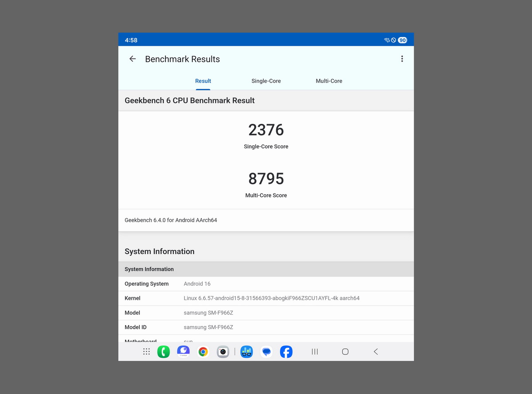Open the three-dot overflow menu

[x=402, y=59]
